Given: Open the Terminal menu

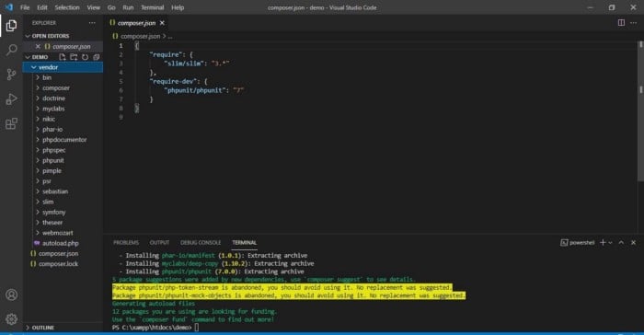Looking at the screenshot, I should tap(153, 7).
